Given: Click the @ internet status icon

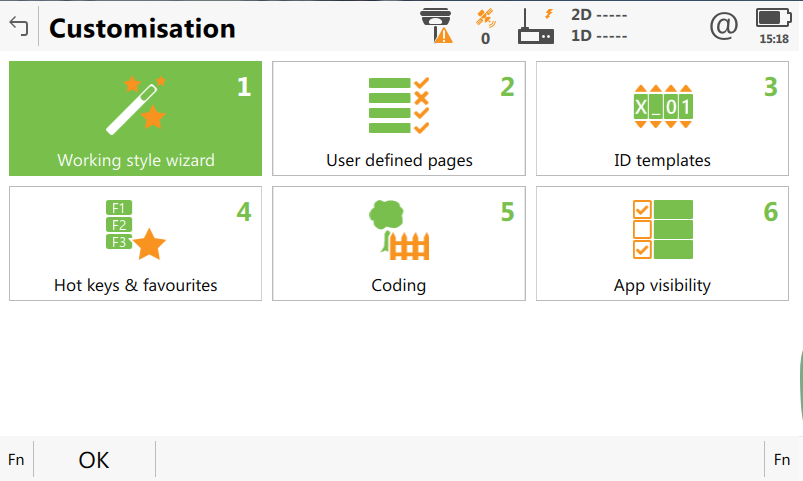Looking at the screenshot, I should tap(724, 26).
